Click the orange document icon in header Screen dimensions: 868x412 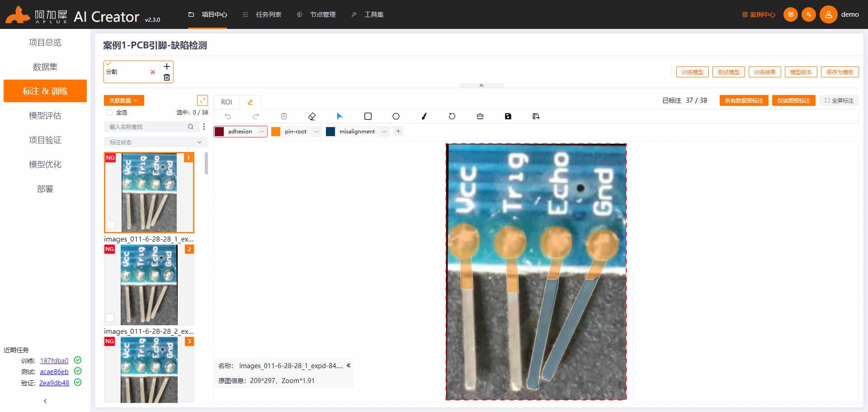point(791,14)
